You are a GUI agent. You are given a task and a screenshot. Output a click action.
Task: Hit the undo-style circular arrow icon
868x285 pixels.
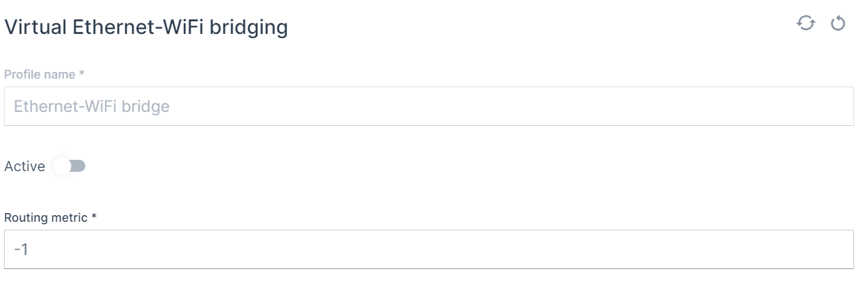click(x=838, y=24)
